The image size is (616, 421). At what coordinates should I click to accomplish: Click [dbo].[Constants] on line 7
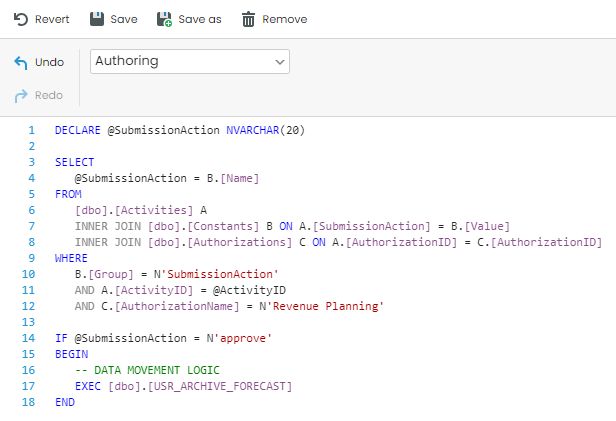(x=204, y=226)
